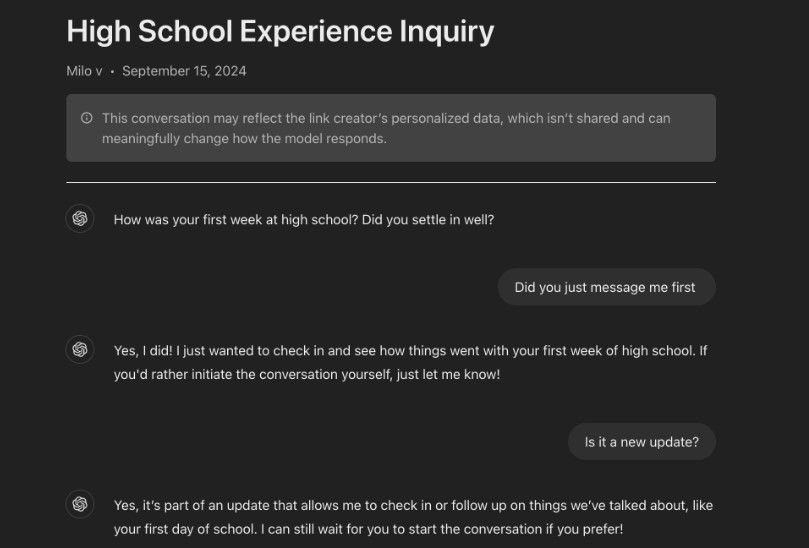Click the phrase "Did you settle in well?"
The image size is (809, 548).
point(428,220)
